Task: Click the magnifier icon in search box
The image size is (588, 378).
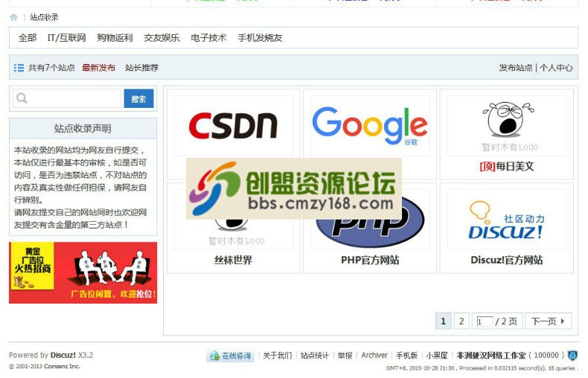Action: (x=22, y=98)
